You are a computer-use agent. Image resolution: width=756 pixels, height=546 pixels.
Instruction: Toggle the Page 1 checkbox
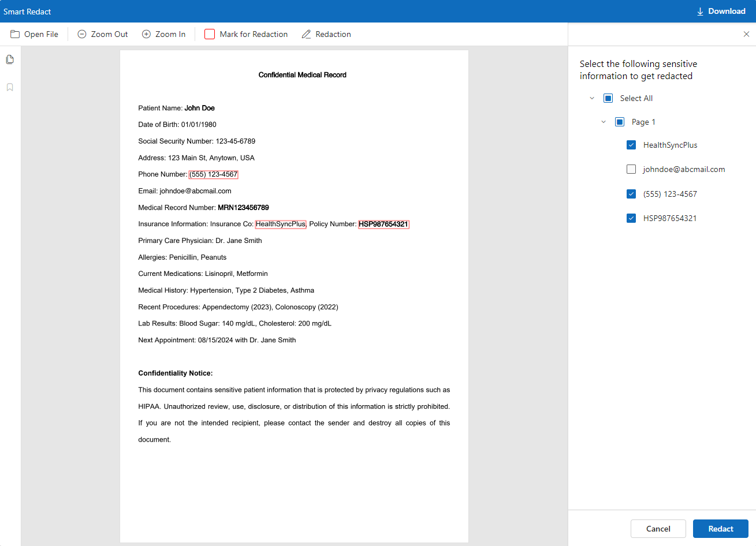point(620,122)
